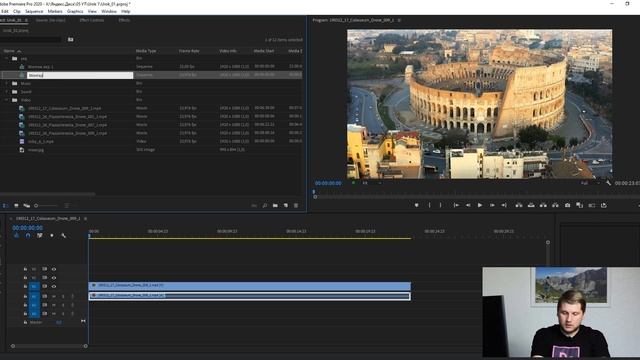640x360 pixels.
Task: Go to In point in Program monitor
Action: (x=456, y=205)
